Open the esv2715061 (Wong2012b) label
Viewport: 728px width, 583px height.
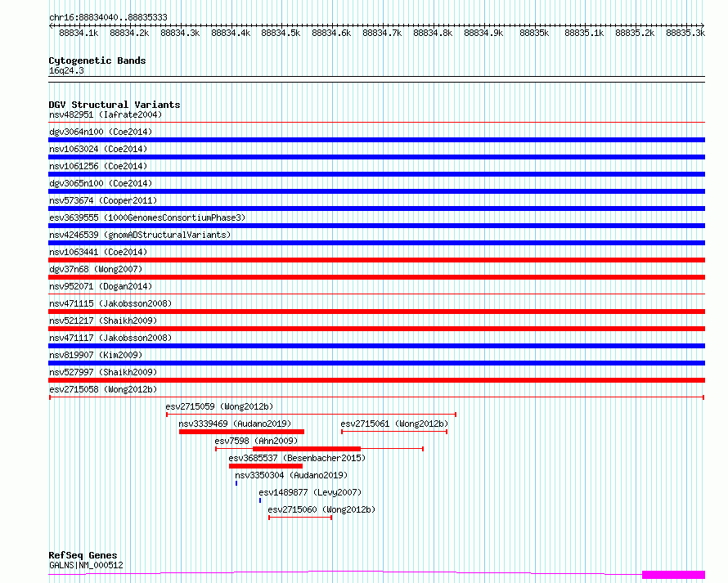394,424
